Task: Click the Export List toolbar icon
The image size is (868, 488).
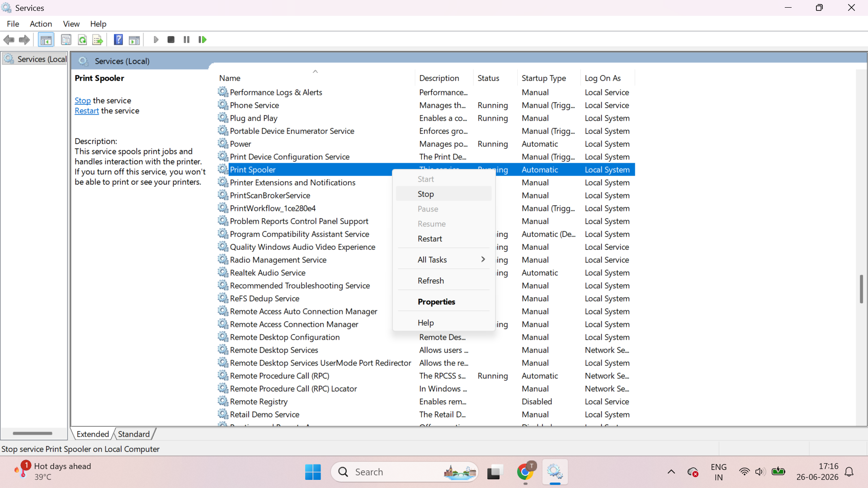Action: click(x=98, y=40)
